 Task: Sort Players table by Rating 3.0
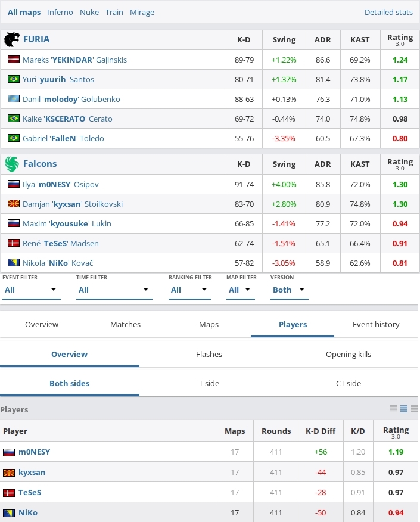coord(396,432)
